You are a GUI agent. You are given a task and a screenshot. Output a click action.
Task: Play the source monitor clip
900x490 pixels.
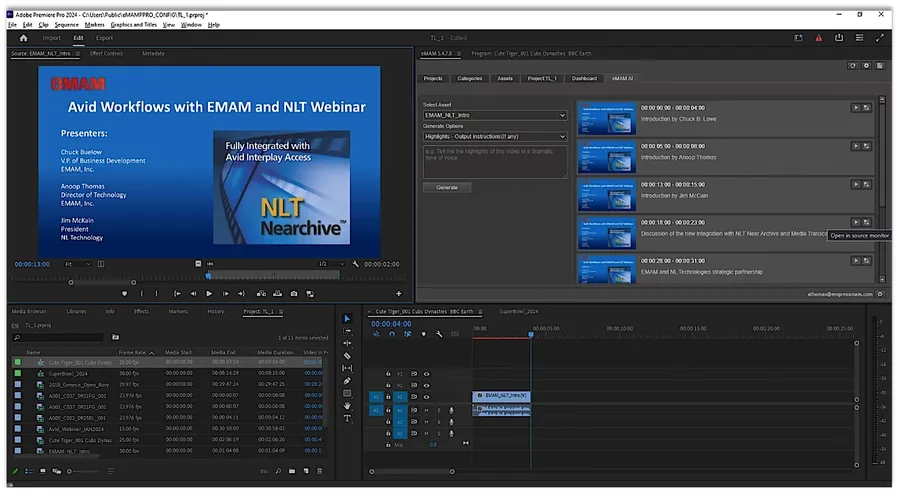(x=209, y=294)
